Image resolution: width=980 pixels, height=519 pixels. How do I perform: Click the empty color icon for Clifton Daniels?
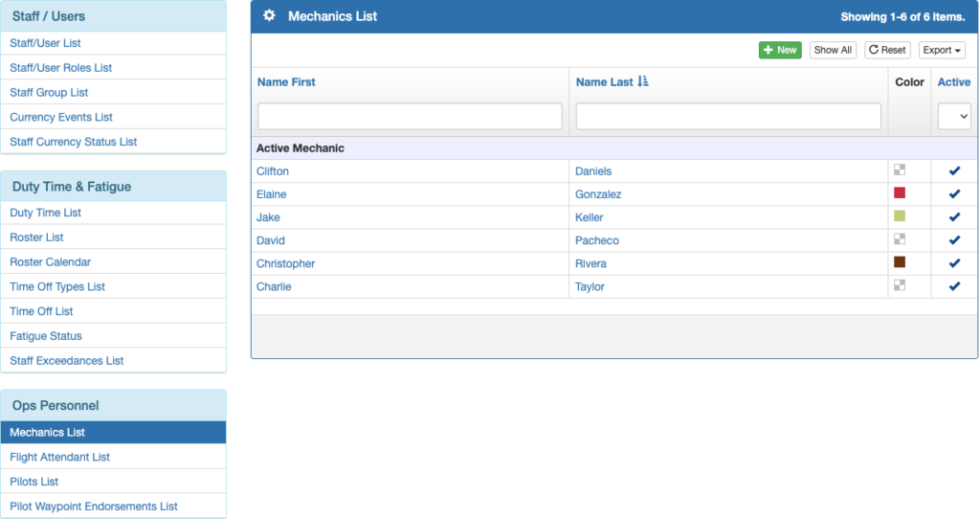(x=900, y=170)
